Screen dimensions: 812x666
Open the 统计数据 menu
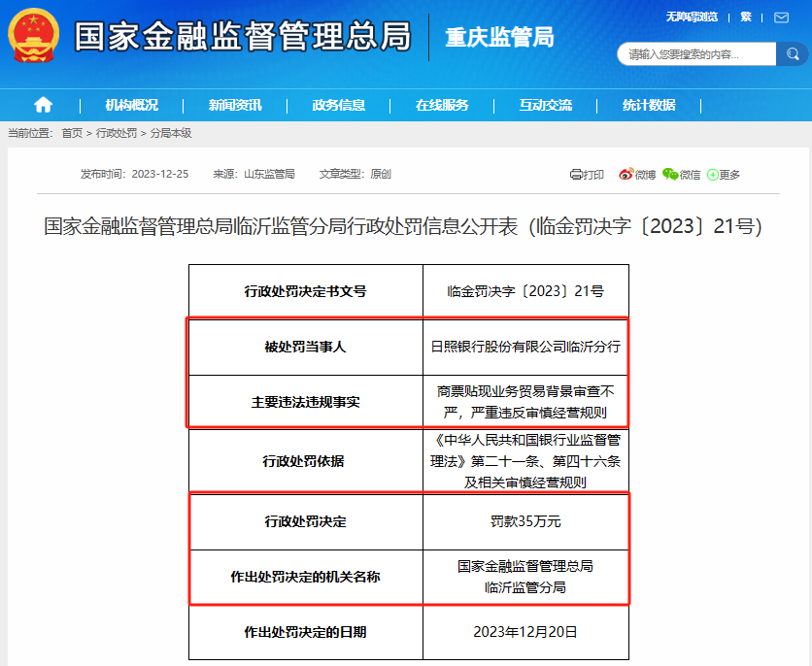click(x=649, y=105)
